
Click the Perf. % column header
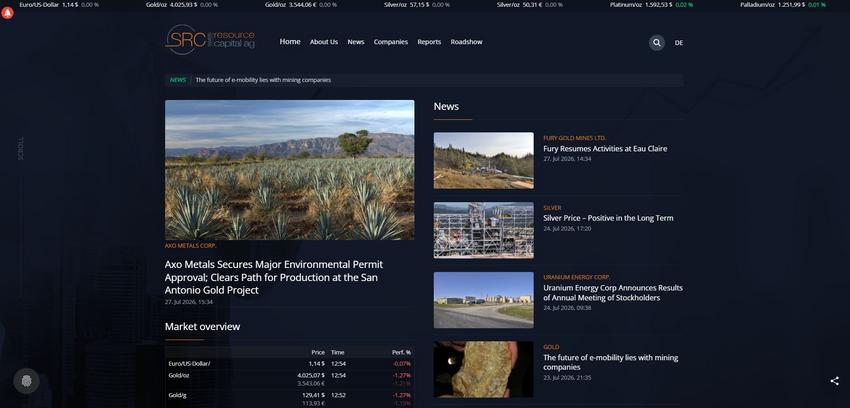(x=401, y=352)
